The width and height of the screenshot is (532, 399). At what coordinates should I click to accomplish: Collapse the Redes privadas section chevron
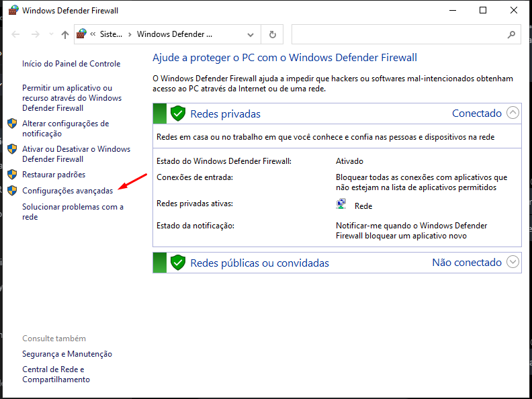tap(513, 113)
